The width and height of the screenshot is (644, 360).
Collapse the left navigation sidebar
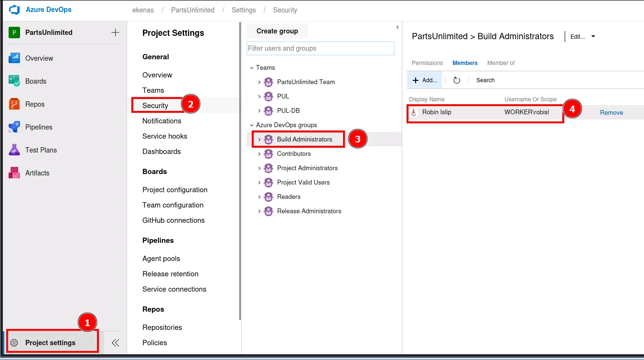click(115, 343)
